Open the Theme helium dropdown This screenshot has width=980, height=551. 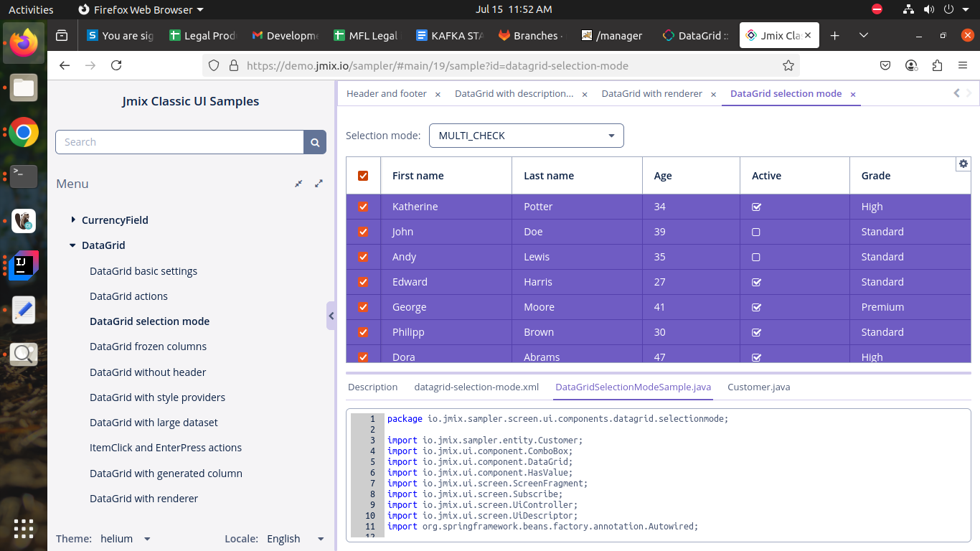126,539
